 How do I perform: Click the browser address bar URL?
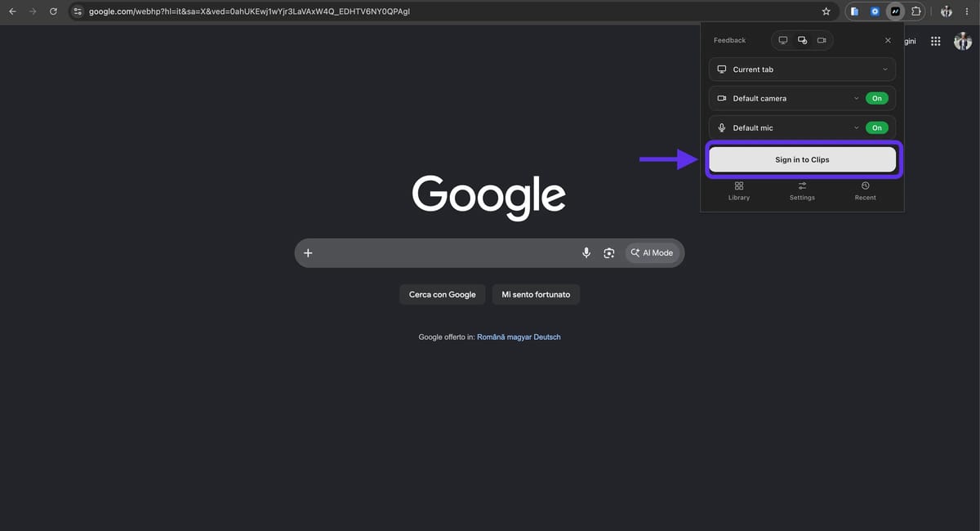249,11
